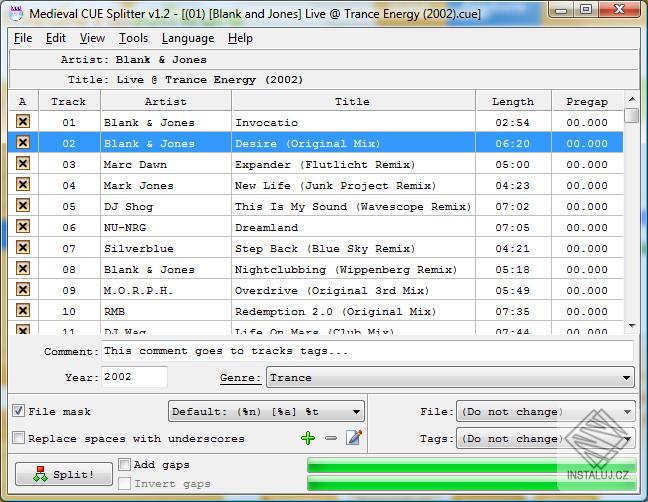Image resolution: width=648 pixels, height=502 pixels.
Task: Select the artist cell "Marc Dawn"
Action: (x=166, y=164)
